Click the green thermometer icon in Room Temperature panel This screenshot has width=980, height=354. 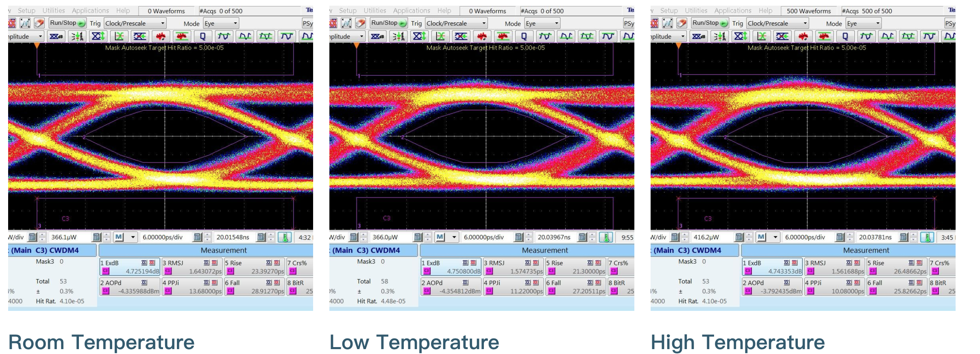click(285, 237)
